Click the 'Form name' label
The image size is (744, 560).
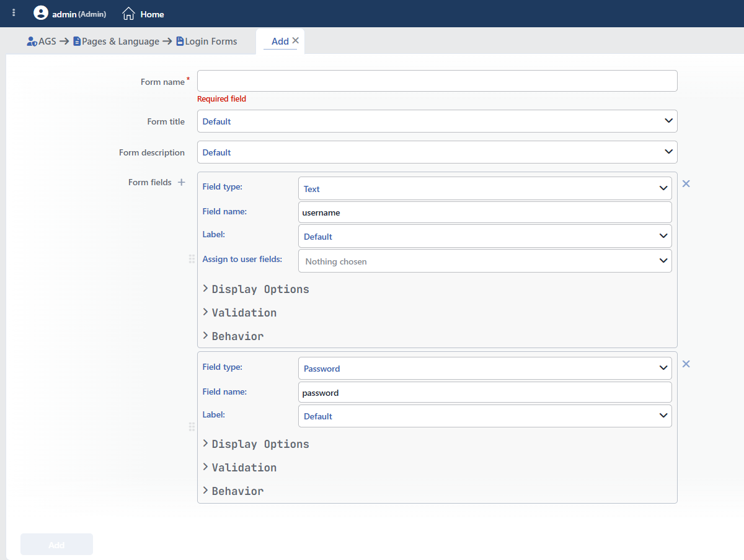(162, 82)
